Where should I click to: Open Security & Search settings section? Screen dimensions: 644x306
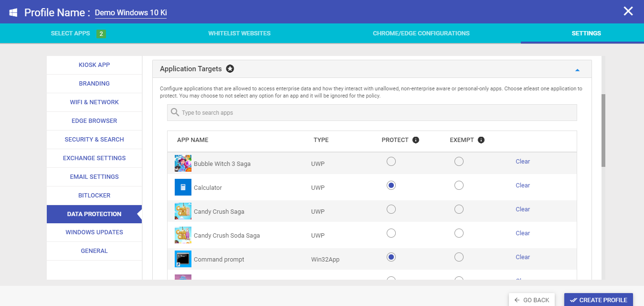[94, 140]
